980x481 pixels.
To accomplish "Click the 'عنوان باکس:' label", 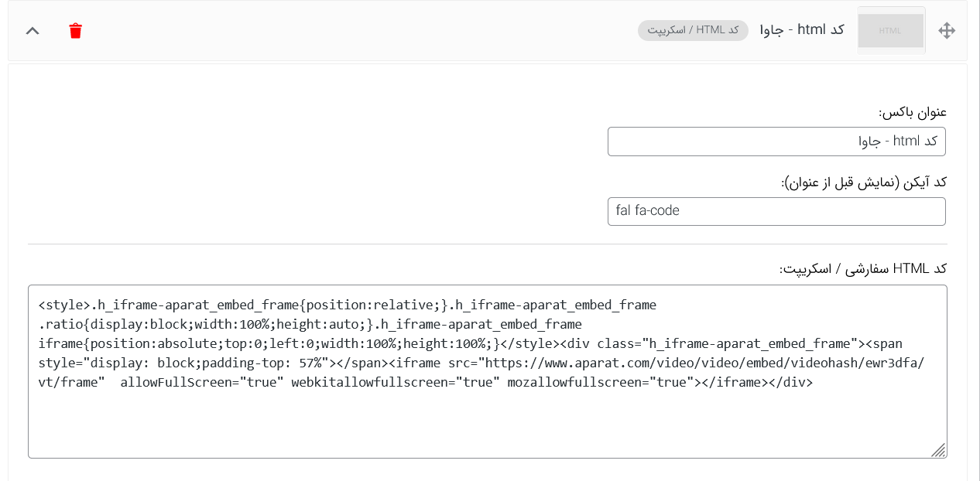I will (913, 112).
